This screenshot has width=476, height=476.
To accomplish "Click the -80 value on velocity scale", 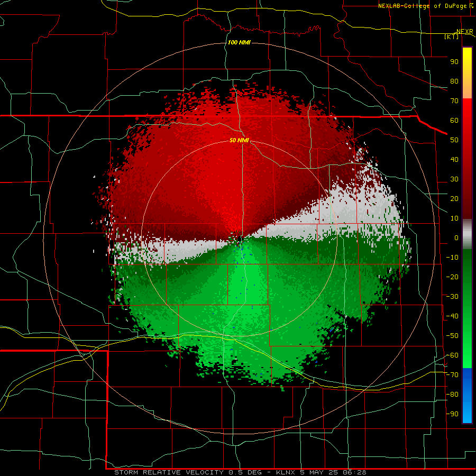I will (452, 395).
